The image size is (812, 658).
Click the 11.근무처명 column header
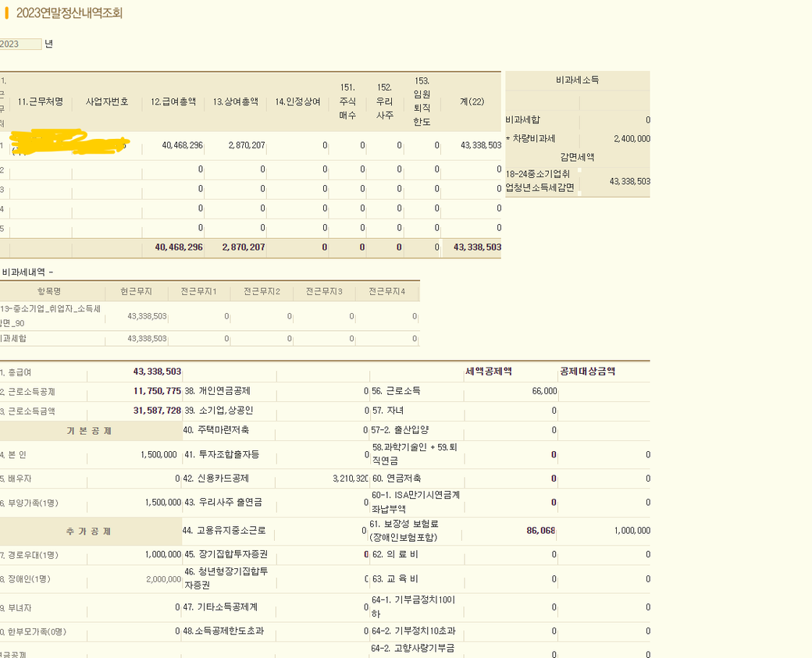41,102
